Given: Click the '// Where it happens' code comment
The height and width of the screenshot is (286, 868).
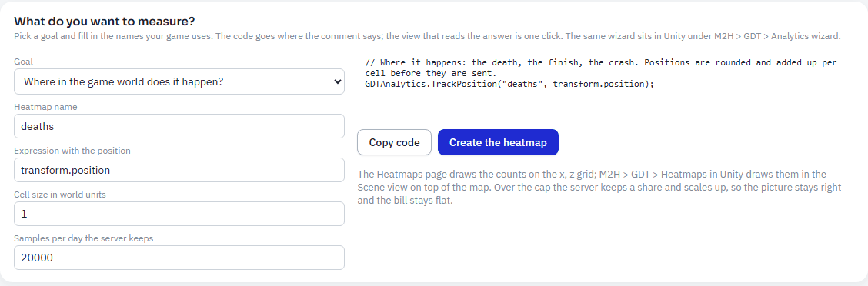Looking at the screenshot, I should click(601, 68).
